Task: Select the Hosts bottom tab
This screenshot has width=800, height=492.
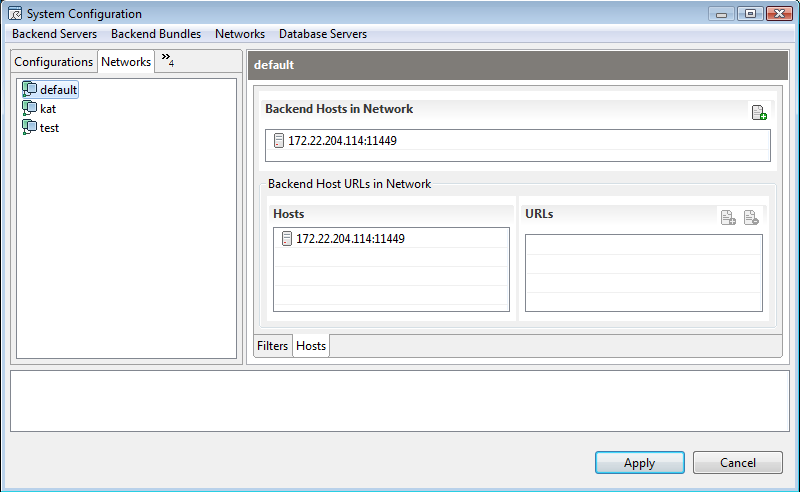Action: coord(311,346)
